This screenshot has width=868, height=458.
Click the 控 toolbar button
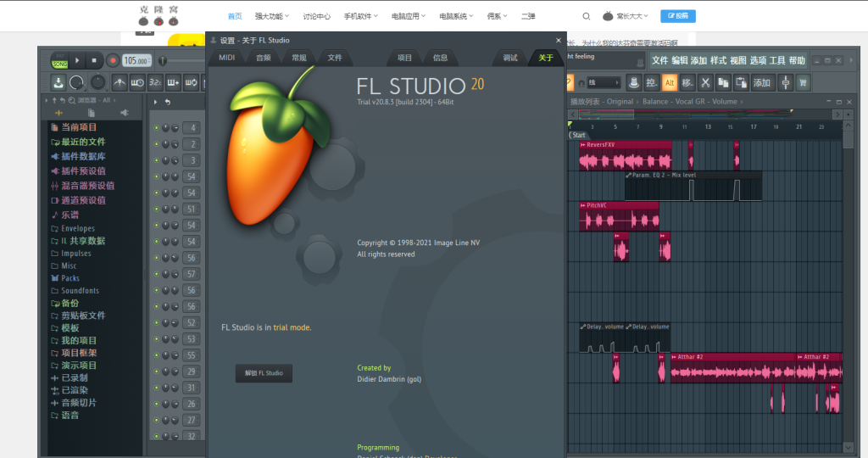652,83
